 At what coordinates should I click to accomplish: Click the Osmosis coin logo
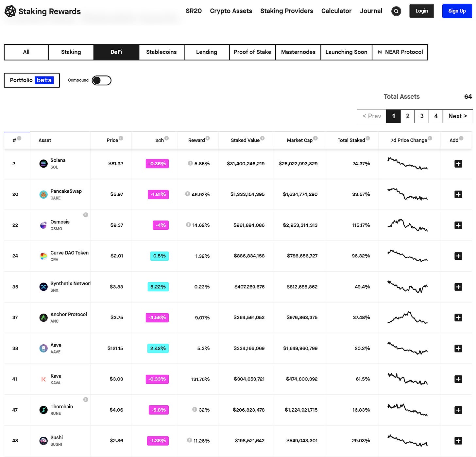[43, 225]
